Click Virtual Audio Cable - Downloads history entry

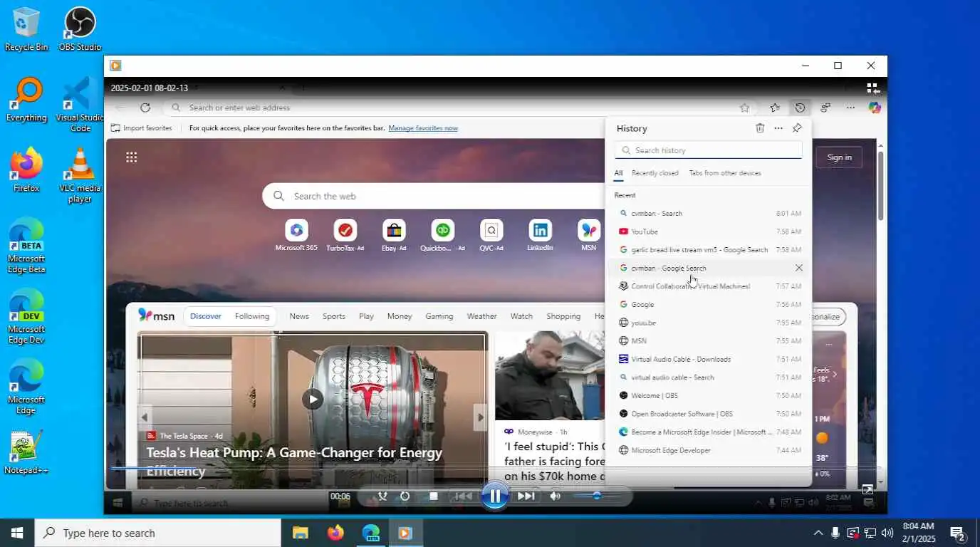(709, 359)
